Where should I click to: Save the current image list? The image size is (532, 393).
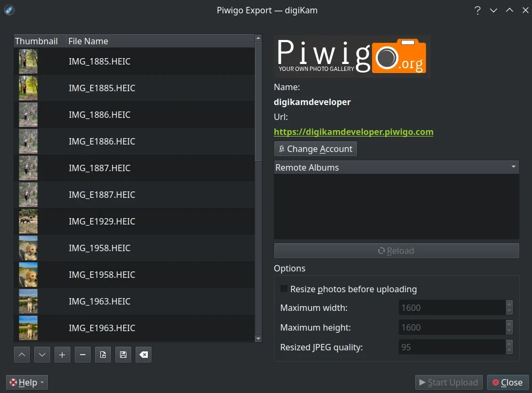click(123, 354)
